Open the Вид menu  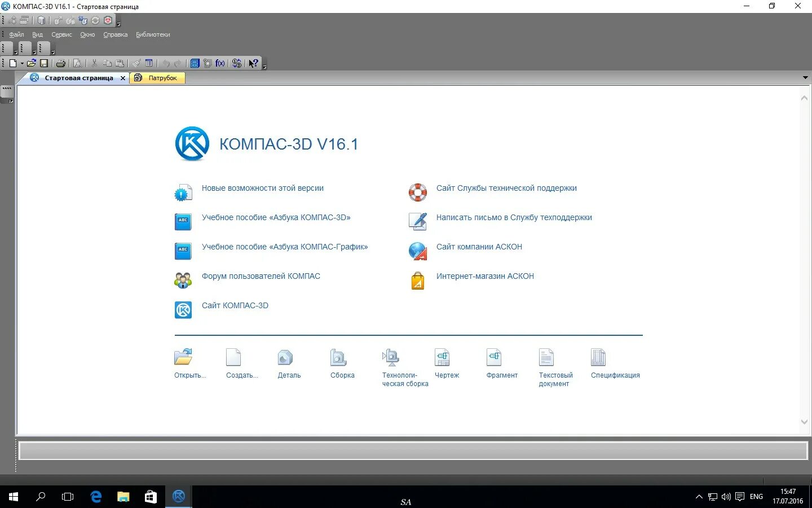point(37,34)
